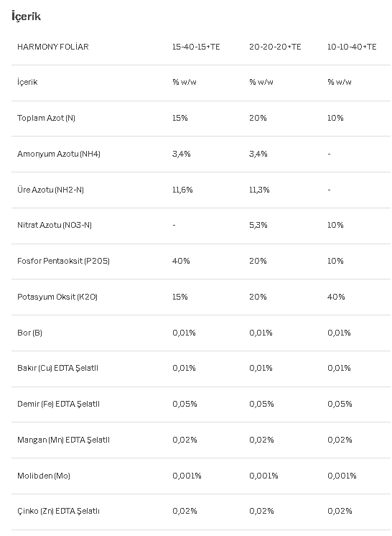
Task: Select the Üre Azotu (NH2-N) label
Action: click(50, 190)
